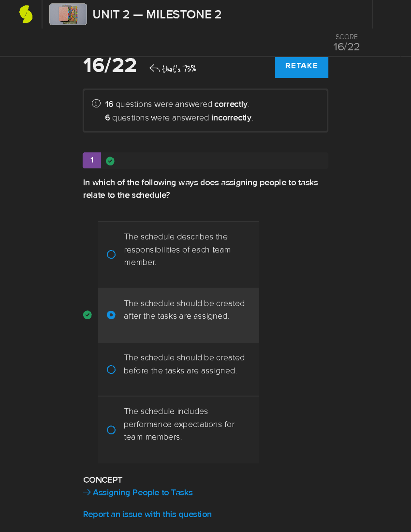Click the large 16/22 score heading
Screen dimensions: 411x532
(x=110, y=65)
